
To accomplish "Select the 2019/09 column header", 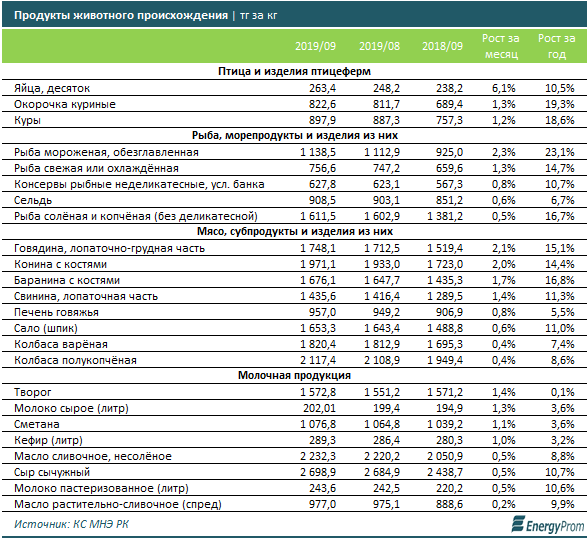I will click(315, 46).
